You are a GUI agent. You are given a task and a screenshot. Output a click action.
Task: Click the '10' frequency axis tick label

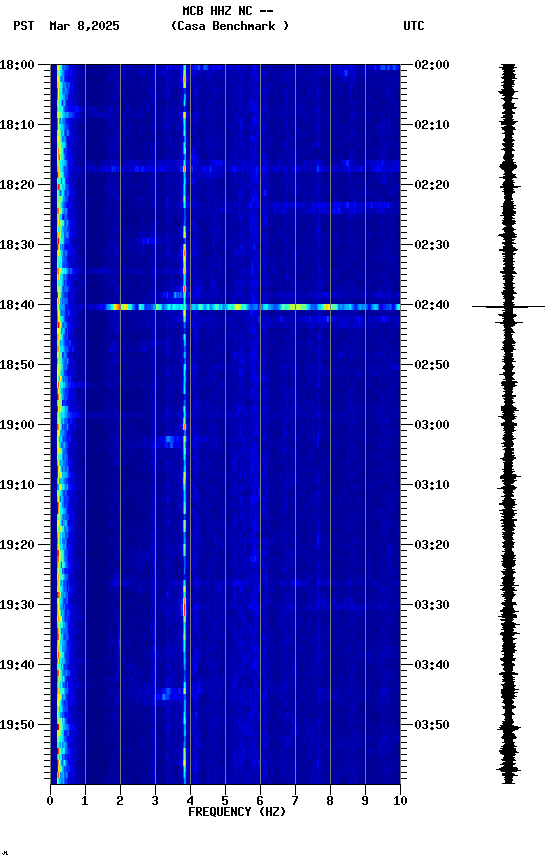[x=400, y=801]
